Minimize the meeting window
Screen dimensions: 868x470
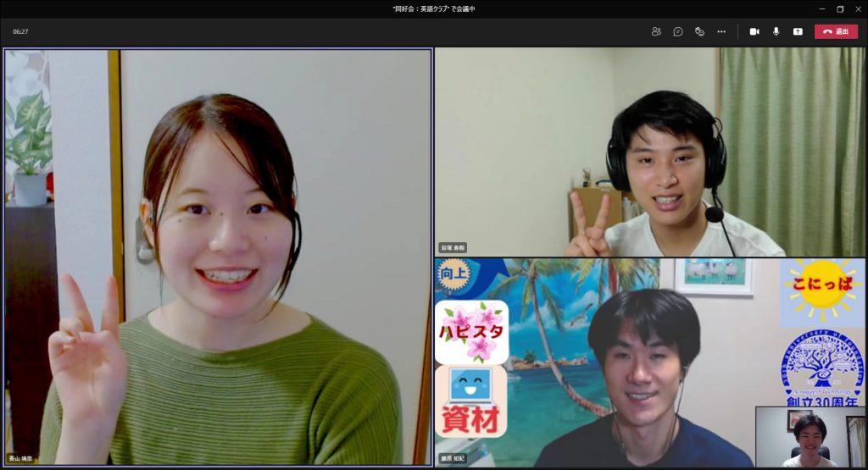[x=822, y=8]
